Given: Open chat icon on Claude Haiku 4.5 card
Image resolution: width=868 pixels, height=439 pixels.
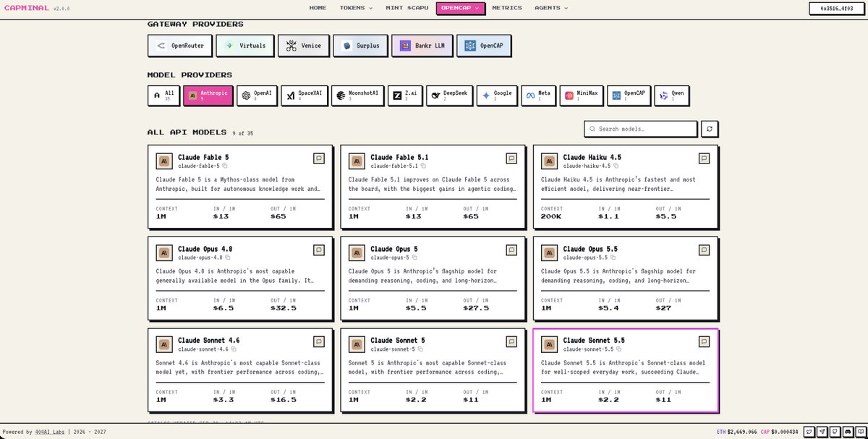Looking at the screenshot, I should [704, 158].
